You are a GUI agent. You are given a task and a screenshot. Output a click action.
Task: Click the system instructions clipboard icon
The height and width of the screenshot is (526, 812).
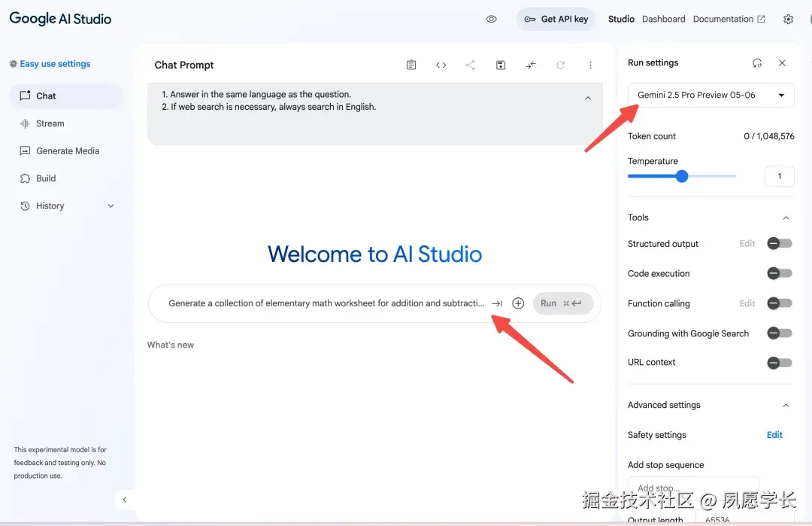coord(411,65)
